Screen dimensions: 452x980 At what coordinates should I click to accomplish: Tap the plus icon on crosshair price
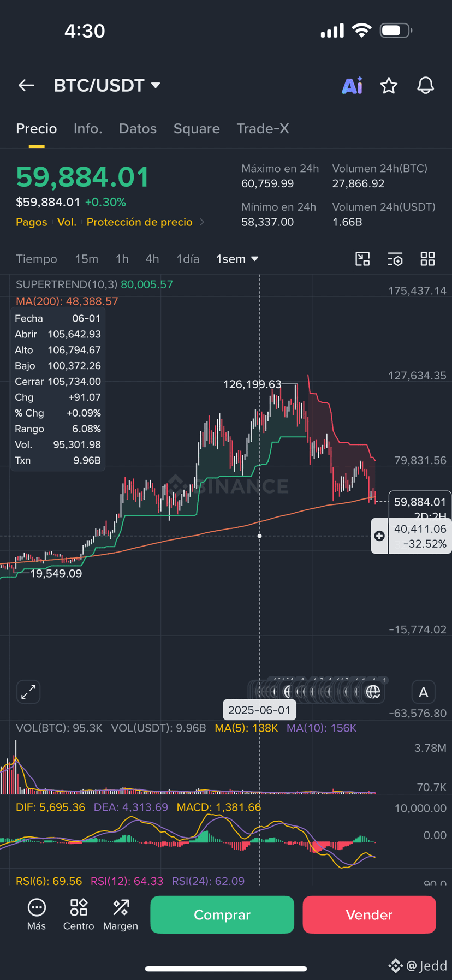click(x=379, y=536)
